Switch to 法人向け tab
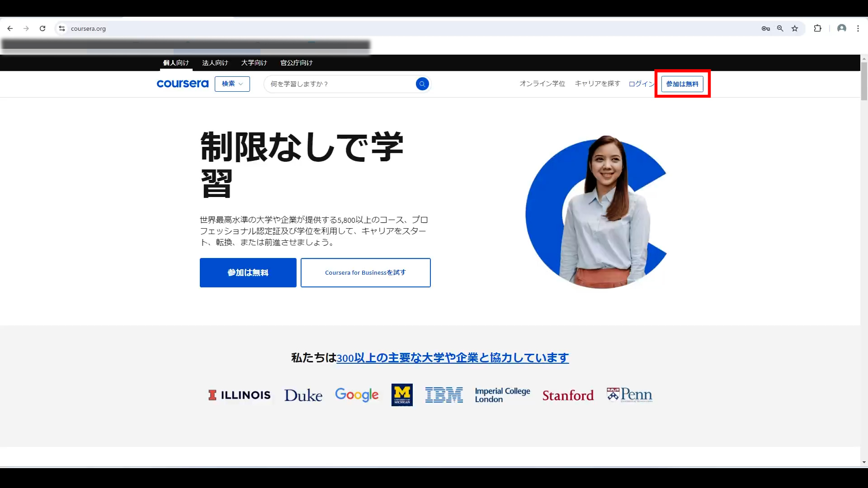Image resolution: width=868 pixels, height=488 pixels. 215,63
